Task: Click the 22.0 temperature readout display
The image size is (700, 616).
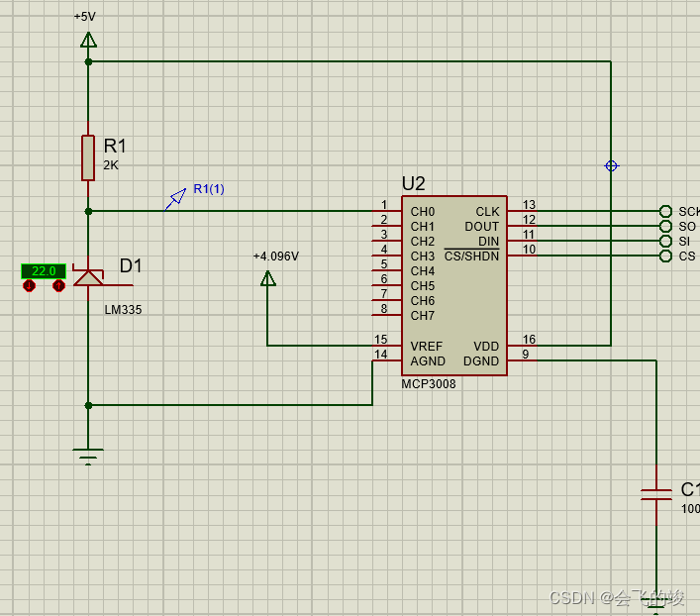Action: coord(44,271)
